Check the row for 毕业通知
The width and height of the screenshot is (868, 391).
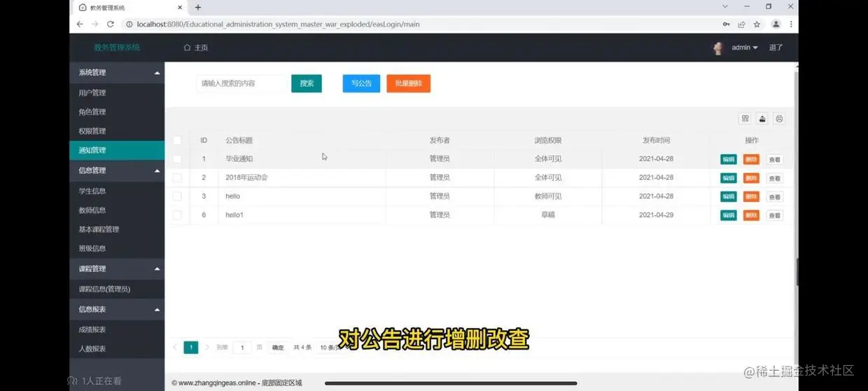(177, 159)
